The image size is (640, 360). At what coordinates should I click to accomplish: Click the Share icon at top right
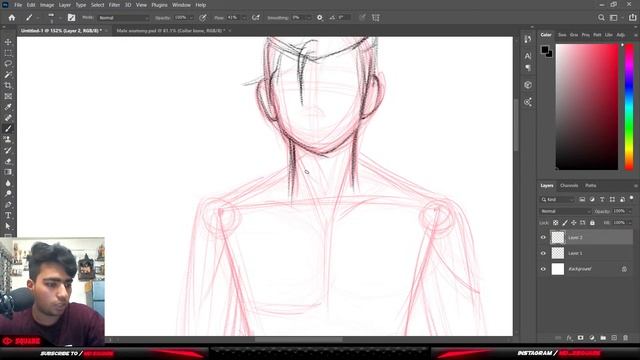[x=632, y=18]
